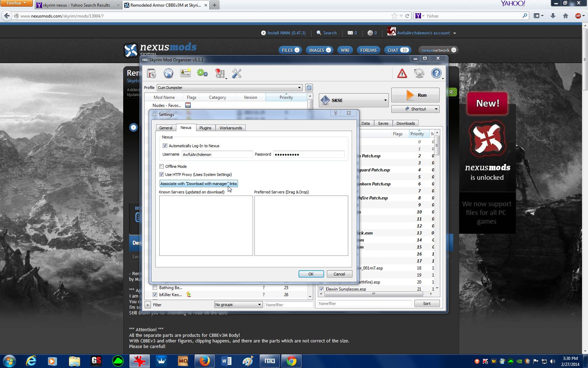Enable Offline Mode checkbox
This screenshot has width=588, height=368.
[x=161, y=166]
